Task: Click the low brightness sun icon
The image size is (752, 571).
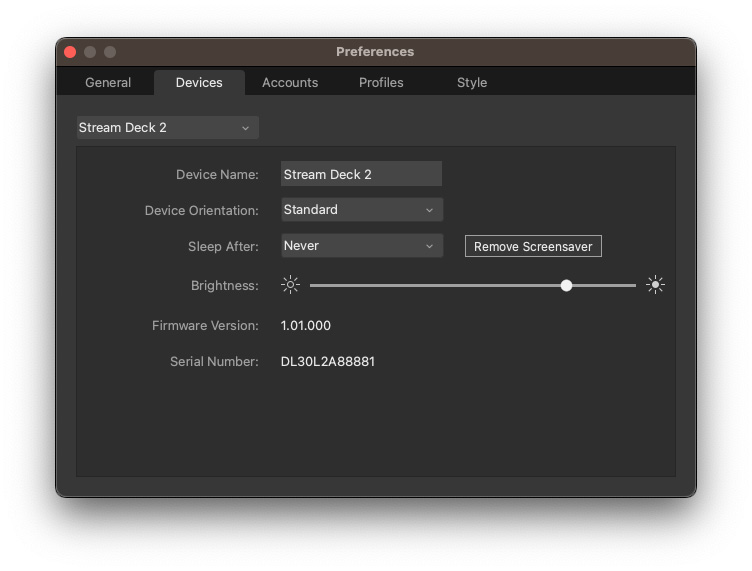Action: (290, 285)
